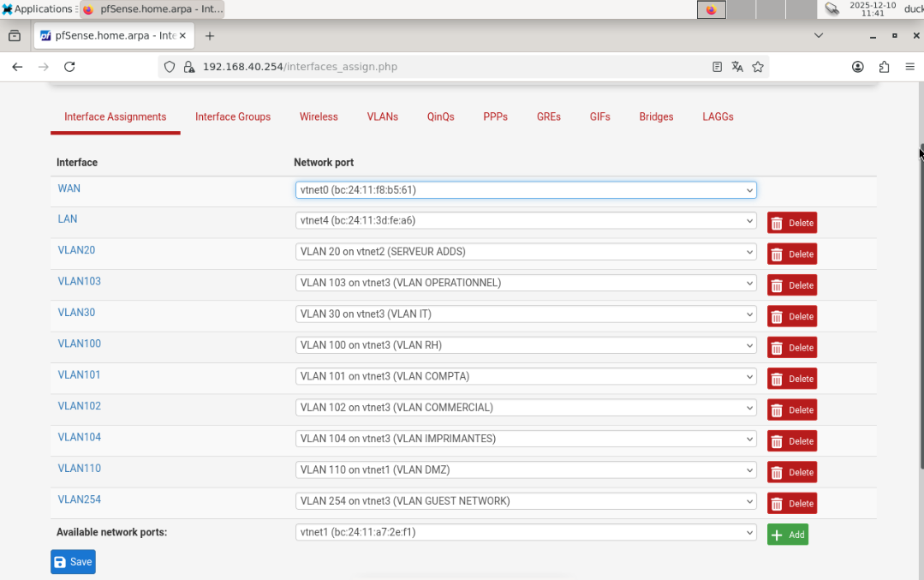This screenshot has width=924, height=580.
Task: Bookmark this page with the star icon
Action: (x=759, y=66)
